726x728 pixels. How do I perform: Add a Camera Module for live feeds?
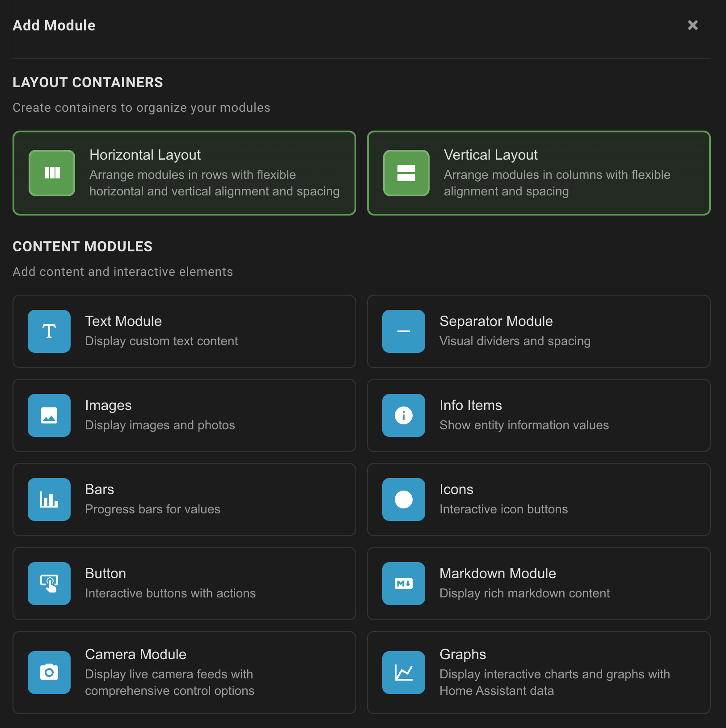pos(184,673)
